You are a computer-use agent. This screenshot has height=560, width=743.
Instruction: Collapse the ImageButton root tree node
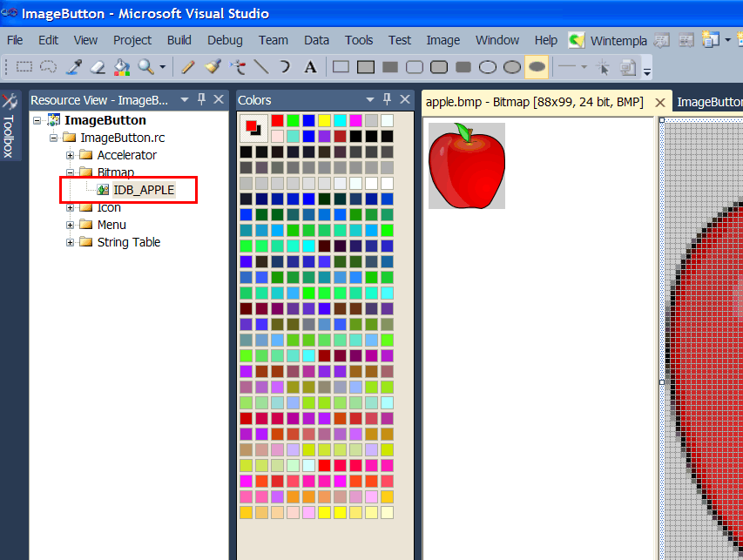[37, 120]
